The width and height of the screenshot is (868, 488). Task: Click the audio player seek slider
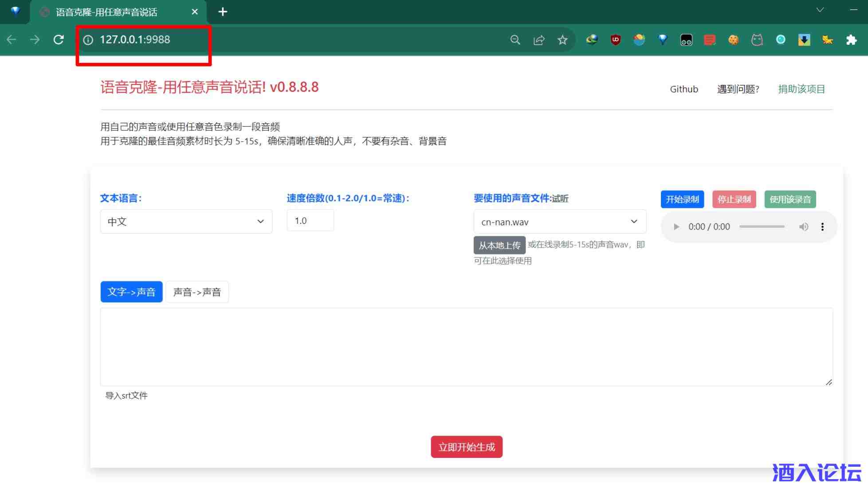click(x=762, y=227)
